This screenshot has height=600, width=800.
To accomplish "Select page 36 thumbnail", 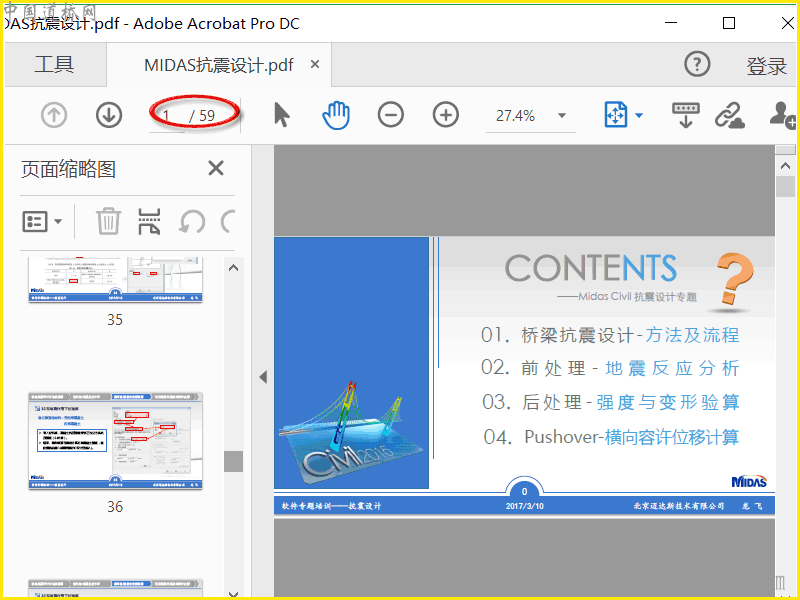I will [x=115, y=441].
